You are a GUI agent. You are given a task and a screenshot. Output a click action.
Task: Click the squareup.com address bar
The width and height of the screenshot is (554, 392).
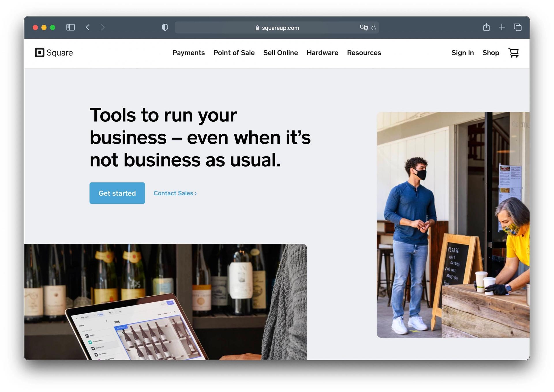[277, 28]
